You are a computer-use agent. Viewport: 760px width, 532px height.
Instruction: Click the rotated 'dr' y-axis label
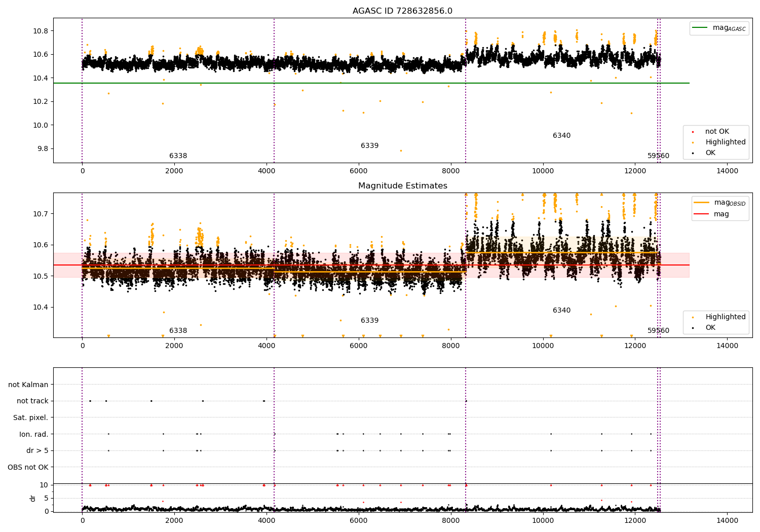(33, 498)
